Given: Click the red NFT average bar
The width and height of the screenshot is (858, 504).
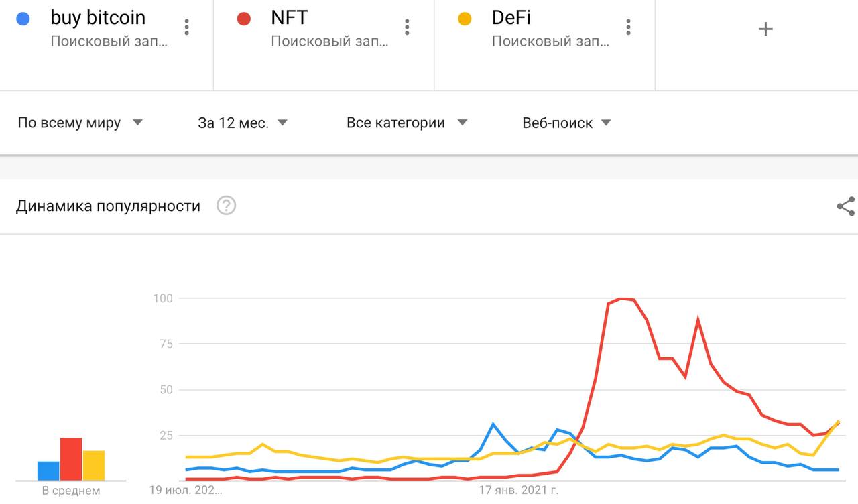Looking at the screenshot, I should tap(71, 459).
